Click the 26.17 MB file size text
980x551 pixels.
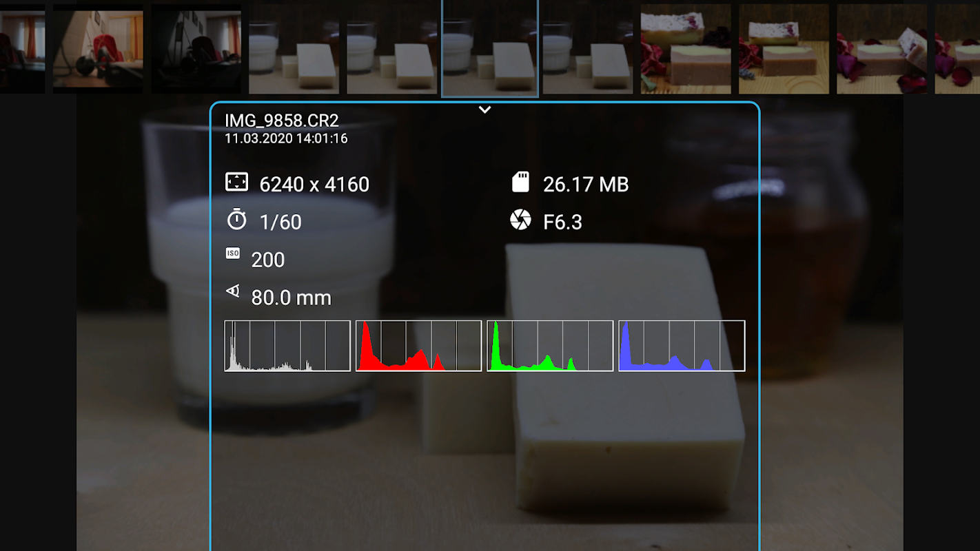(586, 184)
